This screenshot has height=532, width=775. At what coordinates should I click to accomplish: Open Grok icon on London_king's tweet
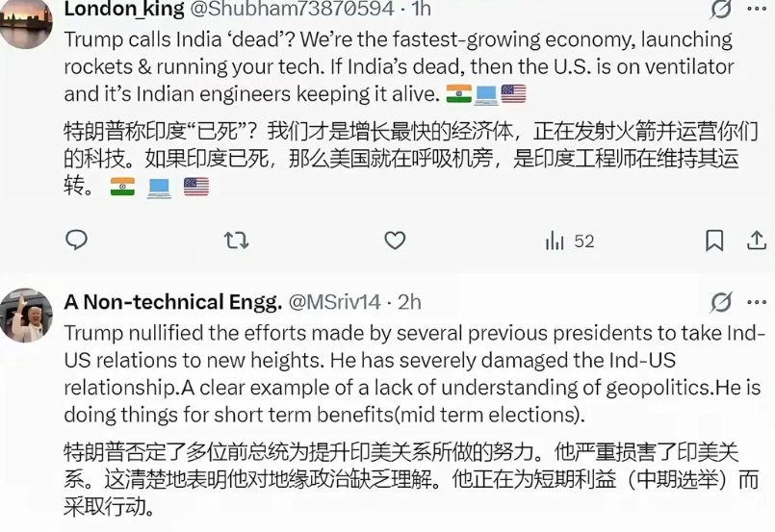720,10
